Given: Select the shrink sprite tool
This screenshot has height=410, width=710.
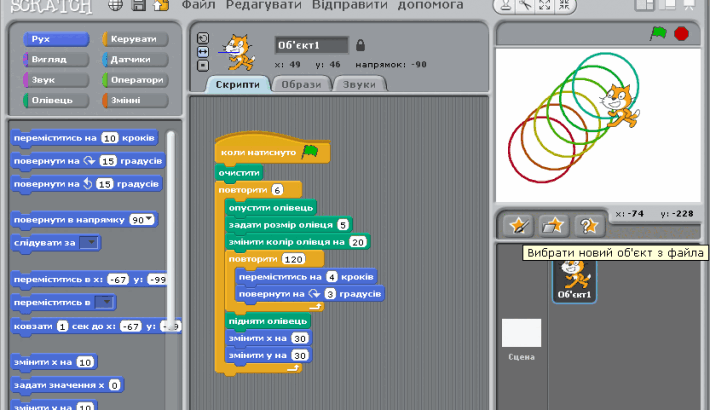Looking at the screenshot, I should click(x=564, y=5).
